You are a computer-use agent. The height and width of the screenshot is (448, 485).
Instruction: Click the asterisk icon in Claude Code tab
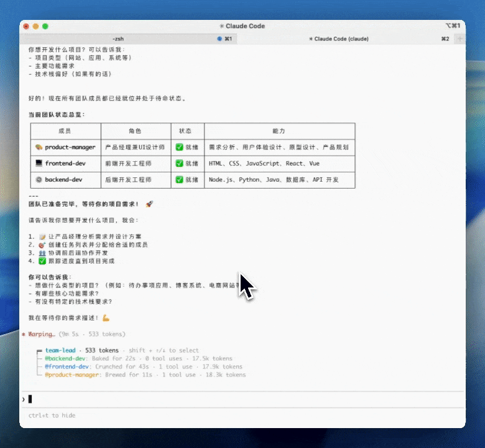coord(311,39)
